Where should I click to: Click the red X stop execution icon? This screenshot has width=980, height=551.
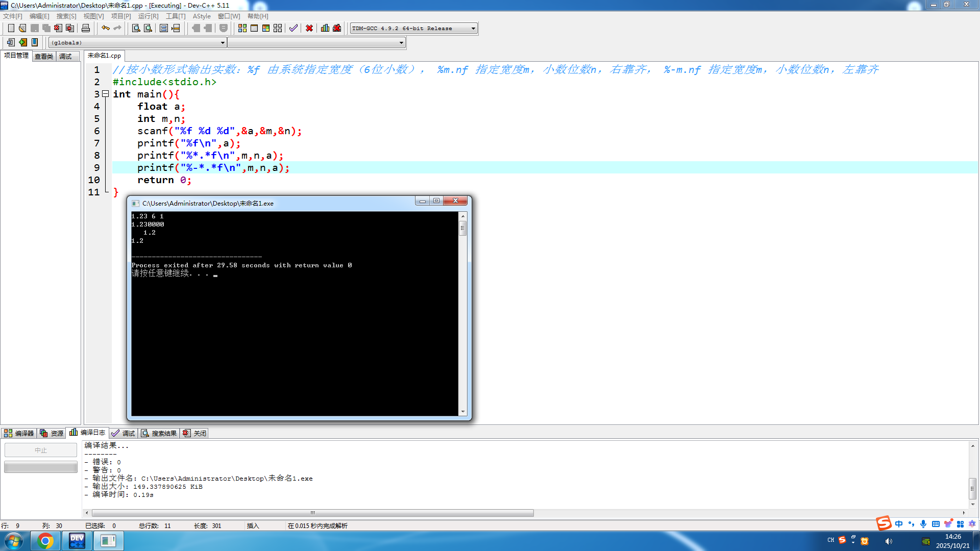pyautogui.click(x=309, y=28)
